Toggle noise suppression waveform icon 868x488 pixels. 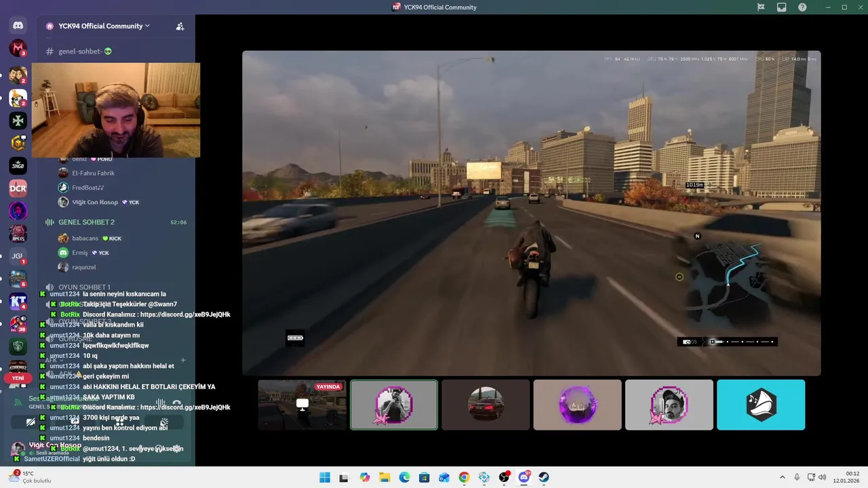tap(161, 403)
